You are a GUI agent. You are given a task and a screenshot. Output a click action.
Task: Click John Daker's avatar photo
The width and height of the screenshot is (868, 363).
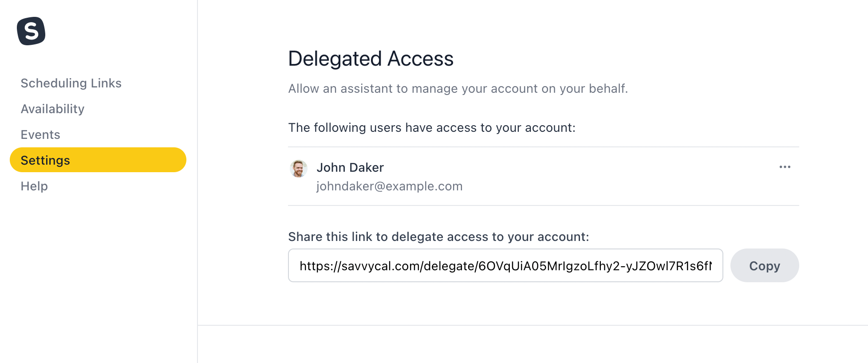(299, 169)
